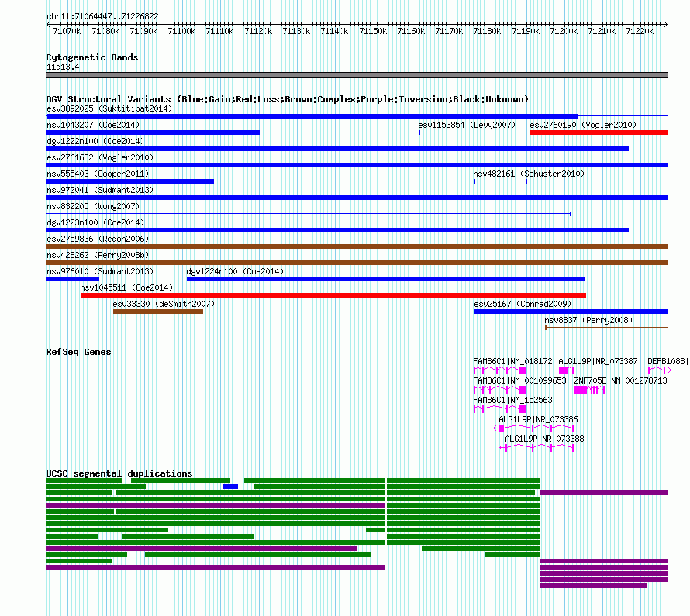Viewport: 690px width, 616px height.
Task: Click the 71190k ruler tick label
Action: click(x=526, y=31)
